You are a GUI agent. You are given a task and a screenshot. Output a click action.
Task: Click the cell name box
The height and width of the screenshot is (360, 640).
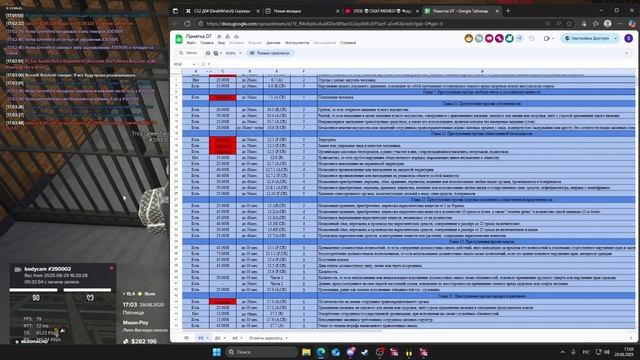tap(184, 64)
